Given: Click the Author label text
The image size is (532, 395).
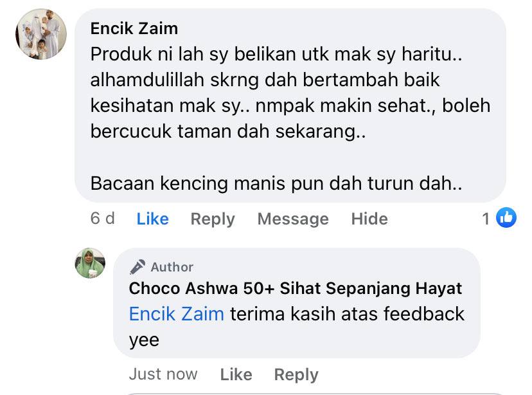Looking at the screenshot, I should click(x=172, y=267).
